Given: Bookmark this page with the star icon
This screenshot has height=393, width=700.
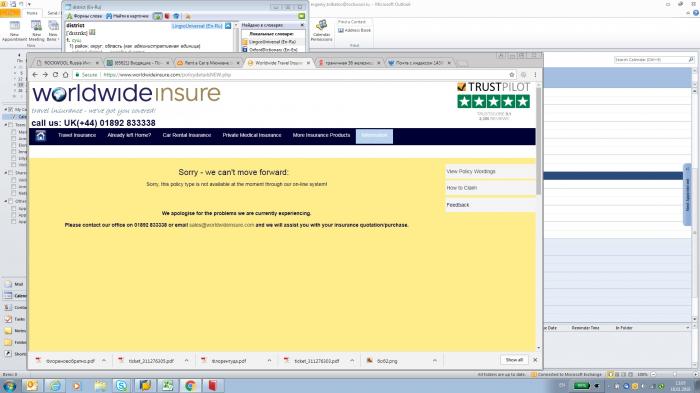Looking at the screenshot, I should coord(512,75).
